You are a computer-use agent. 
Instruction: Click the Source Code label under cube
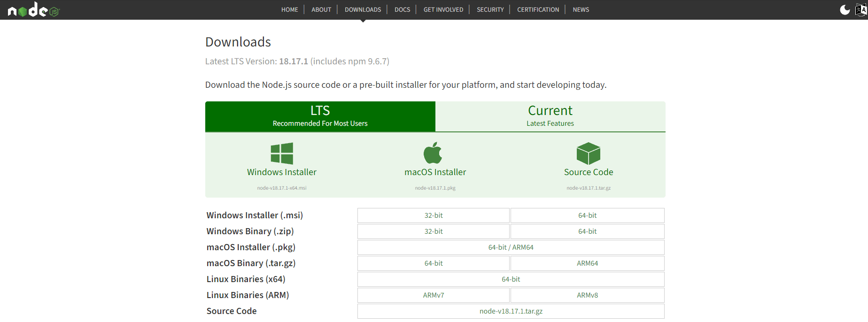pyautogui.click(x=589, y=172)
